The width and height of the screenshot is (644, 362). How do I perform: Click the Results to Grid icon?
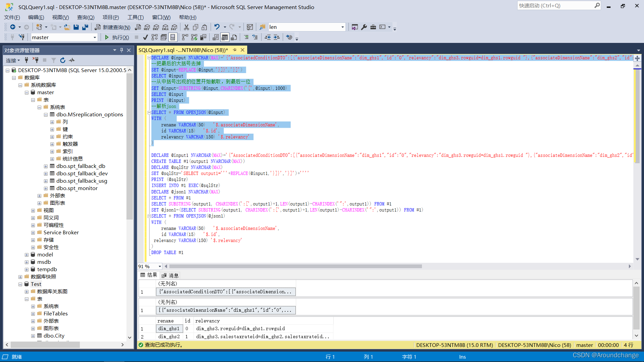coord(225,37)
